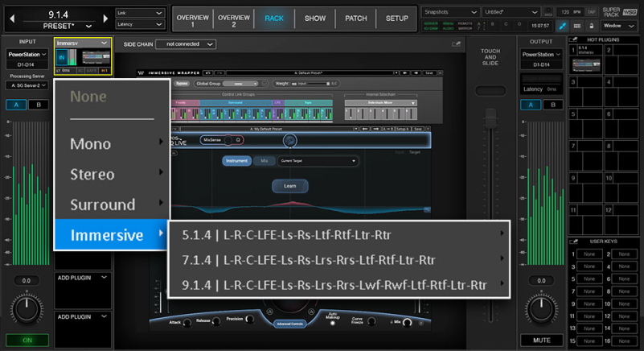Click redo in the Immersive Wrapper header
This screenshot has height=351, width=644.
click(x=219, y=72)
